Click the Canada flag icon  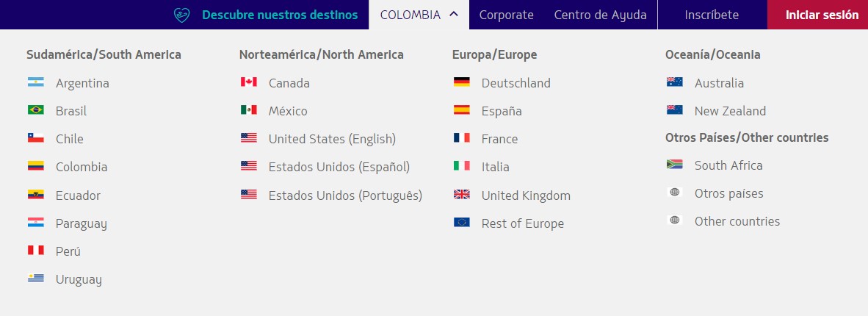(x=248, y=82)
